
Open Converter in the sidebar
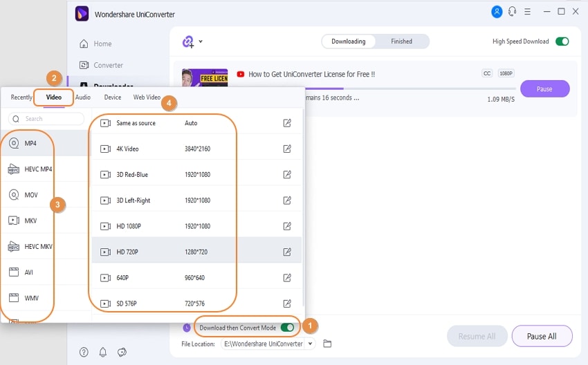101,65
